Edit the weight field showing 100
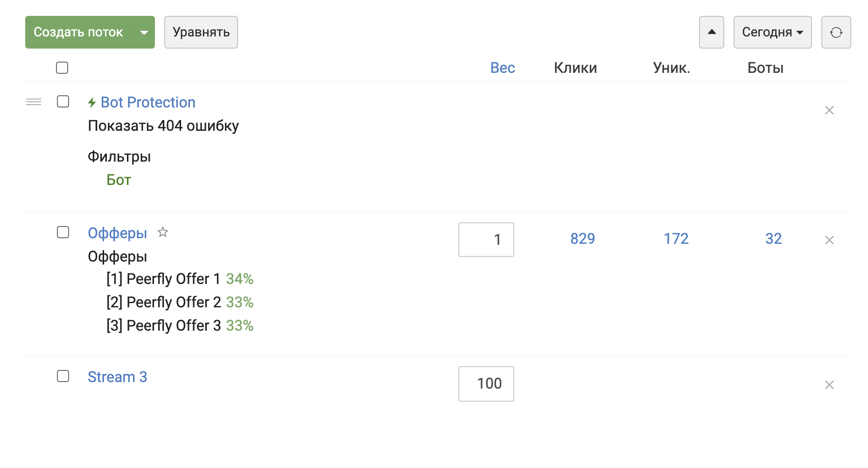 tap(486, 383)
